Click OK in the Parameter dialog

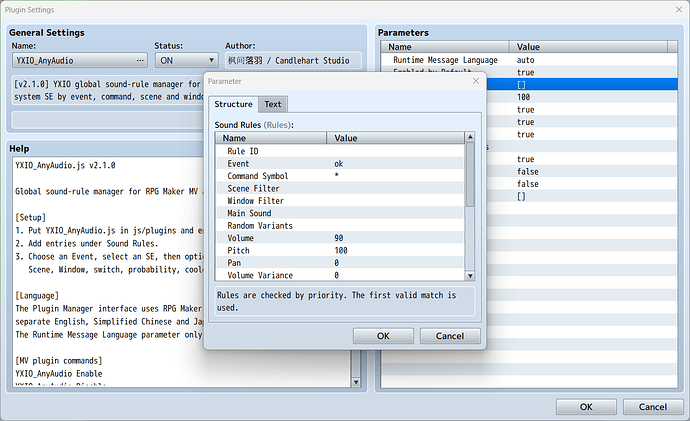[x=383, y=336]
